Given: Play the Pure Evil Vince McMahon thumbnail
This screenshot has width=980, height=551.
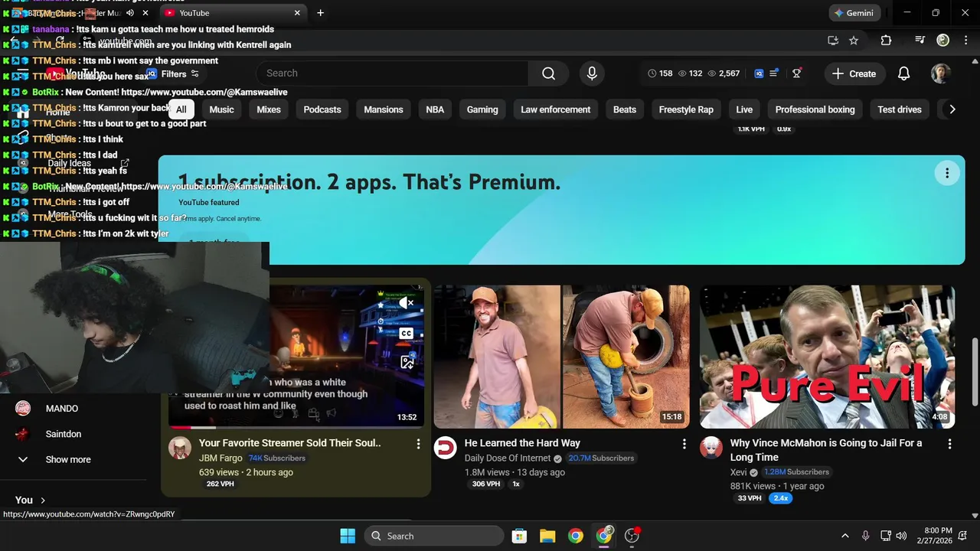Looking at the screenshot, I should click(x=827, y=357).
